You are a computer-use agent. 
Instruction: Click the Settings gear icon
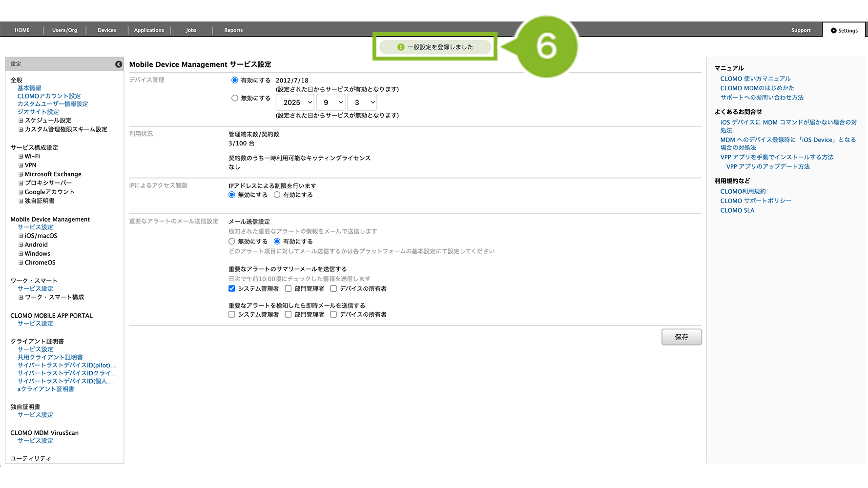click(x=833, y=30)
